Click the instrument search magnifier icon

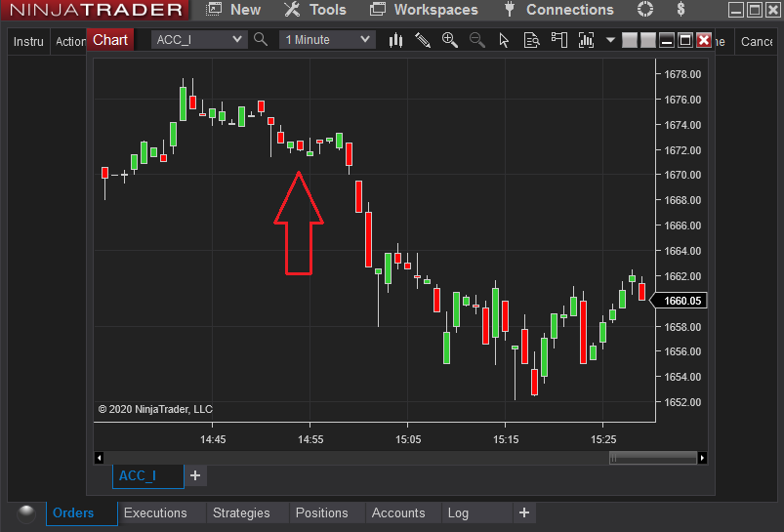pyautogui.click(x=261, y=39)
